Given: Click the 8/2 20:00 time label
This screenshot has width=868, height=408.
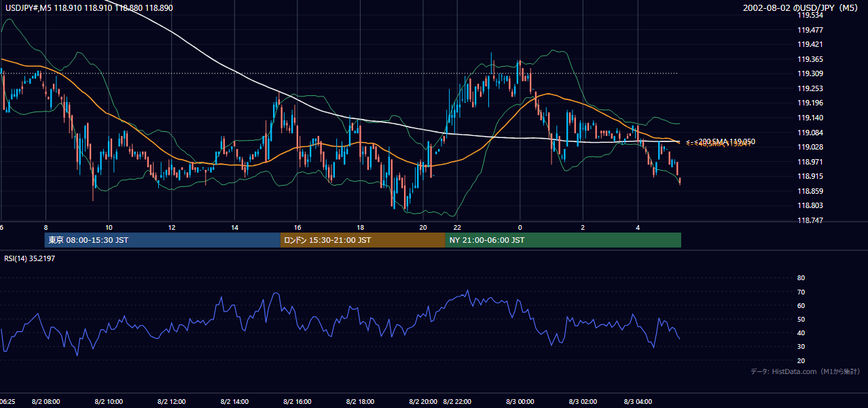Looking at the screenshot, I should tap(423, 402).
